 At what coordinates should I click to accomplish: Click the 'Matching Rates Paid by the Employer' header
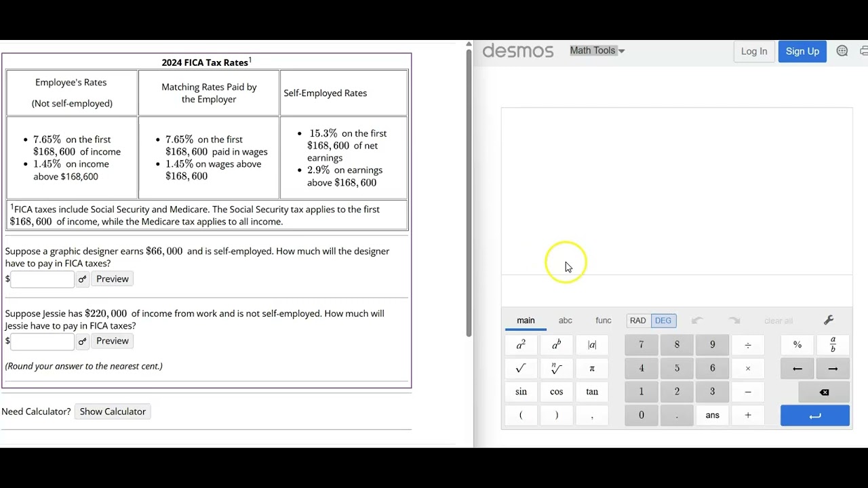pos(209,93)
